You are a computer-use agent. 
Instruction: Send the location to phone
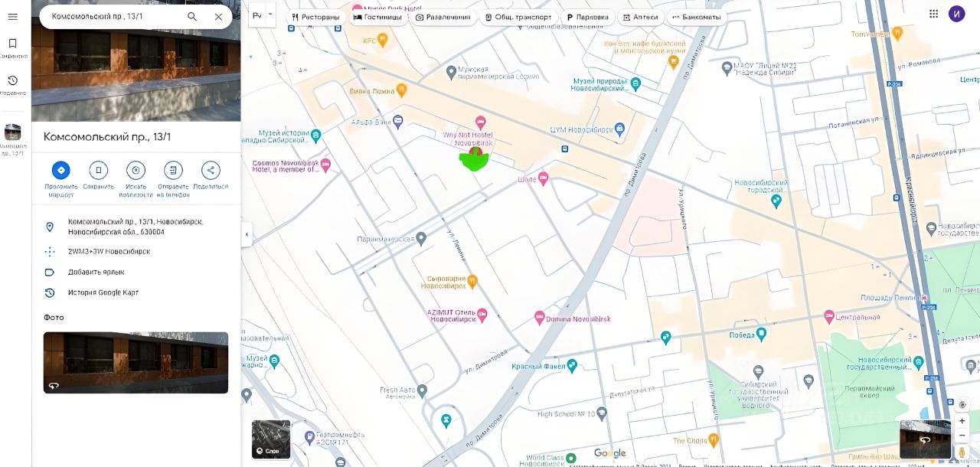[173, 170]
